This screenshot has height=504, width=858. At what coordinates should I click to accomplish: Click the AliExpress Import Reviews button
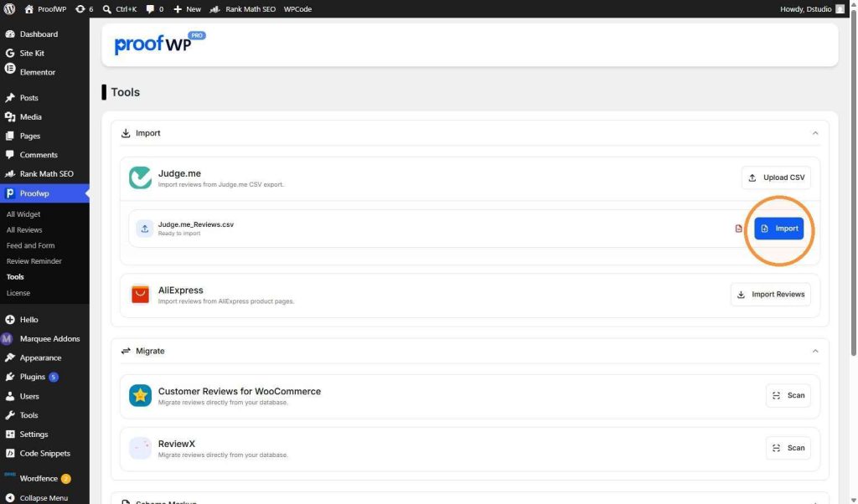point(771,294)
